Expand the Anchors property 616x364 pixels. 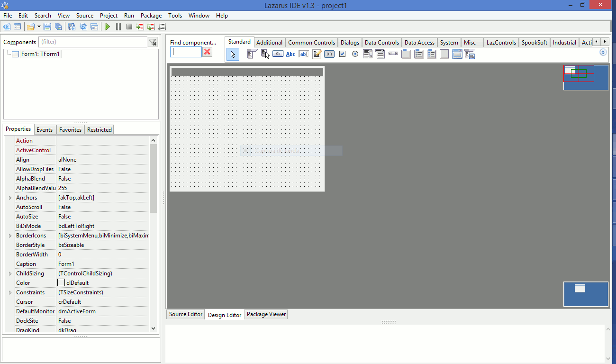(x=10, y=198)
